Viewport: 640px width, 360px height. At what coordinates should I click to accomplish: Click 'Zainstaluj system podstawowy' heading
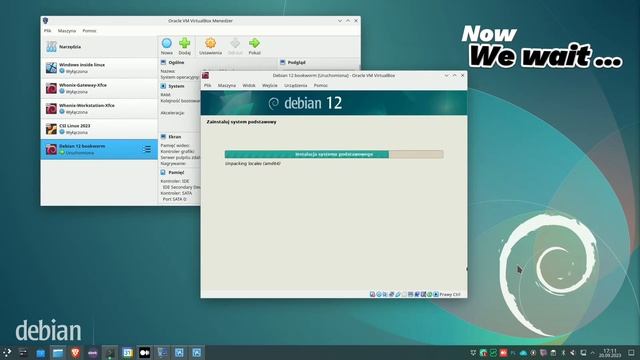click(x=241, y=122)
